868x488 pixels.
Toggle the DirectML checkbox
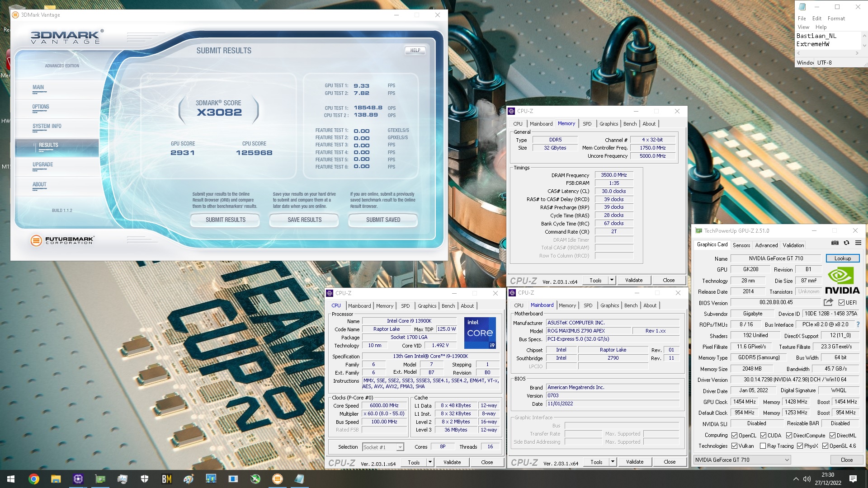pyautogui.click(x=832, y=436)
